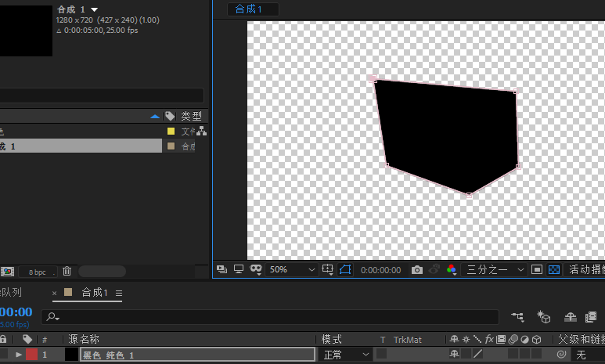This screenshot has width=605, height=364.
Task: Click the tan label swatch of 合成 1 item
Action: point(171,146)
